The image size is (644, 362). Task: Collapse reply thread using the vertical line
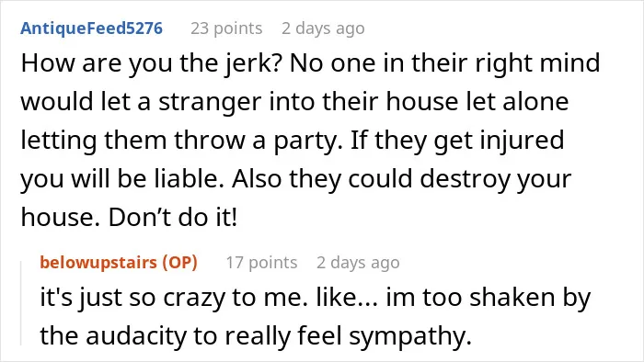21,303
